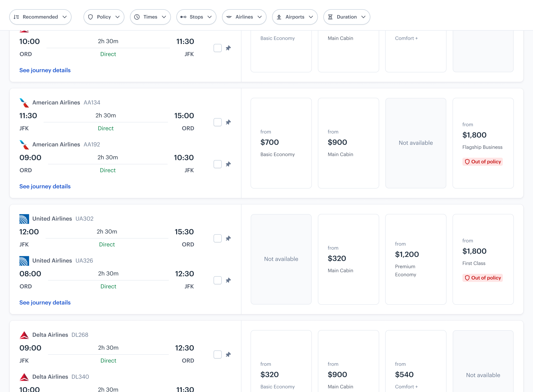
Task: Expand the Policy filter
Action: point(104,17)
